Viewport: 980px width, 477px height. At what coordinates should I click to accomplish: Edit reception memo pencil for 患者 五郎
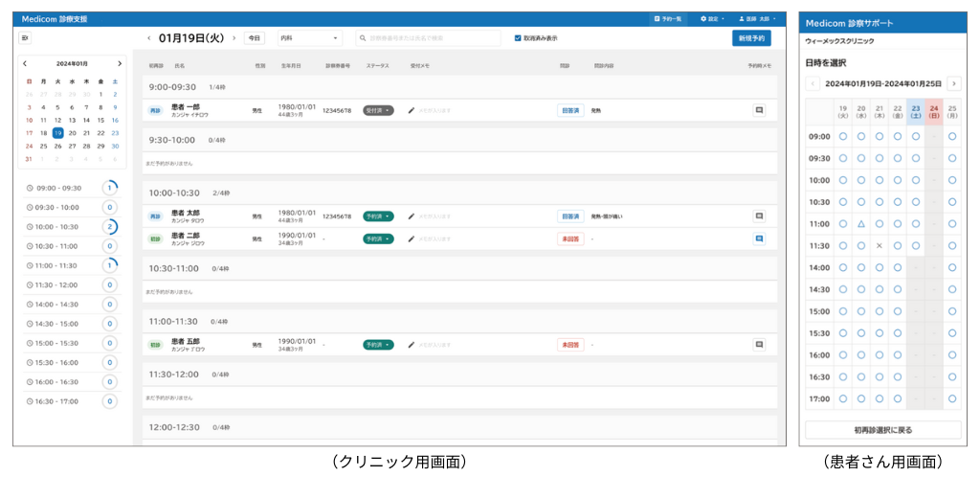pyautogui.click(x=412, y=345)
